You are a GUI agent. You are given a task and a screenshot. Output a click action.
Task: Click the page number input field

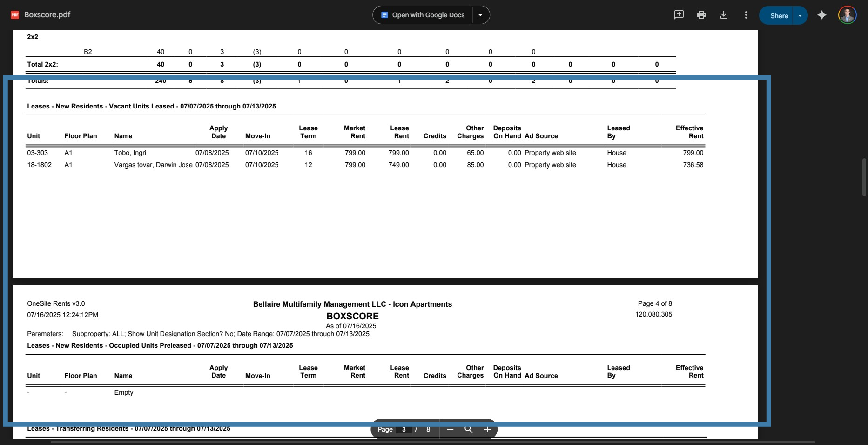coord(403,429)
